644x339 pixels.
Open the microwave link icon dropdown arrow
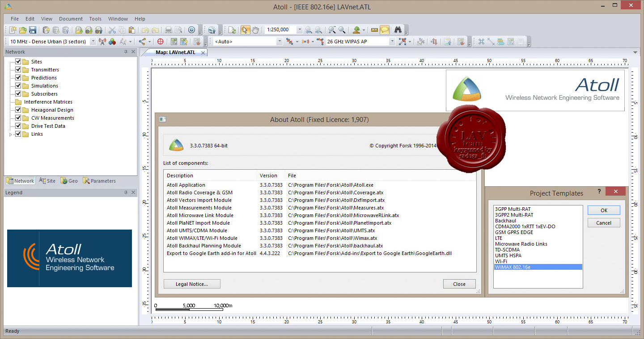(x=297, y=42)
